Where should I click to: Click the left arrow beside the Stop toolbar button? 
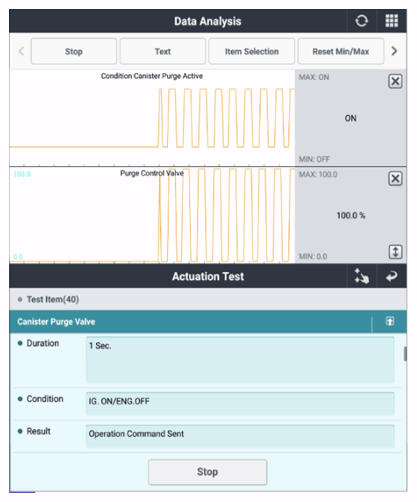click(21, 51)
